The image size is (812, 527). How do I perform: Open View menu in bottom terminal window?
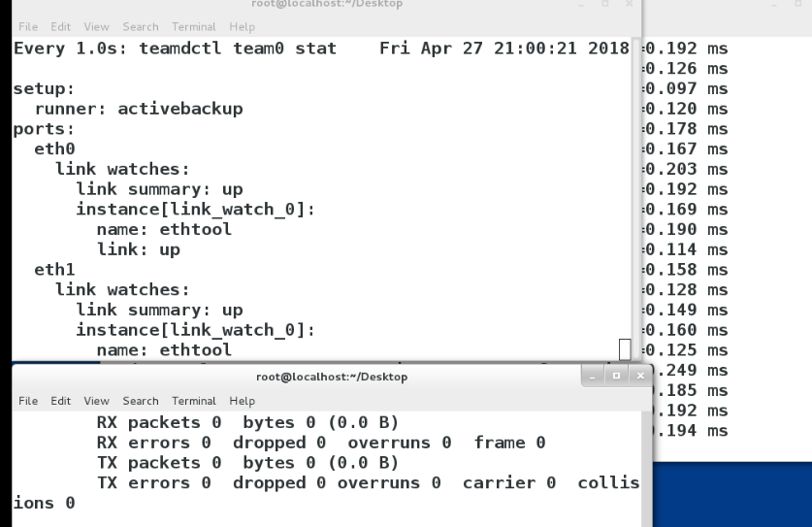(x=96, y=401)
